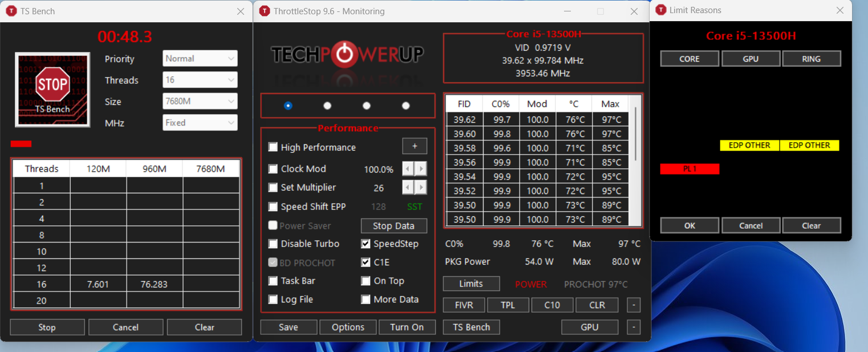Check the On Top option

pos(366,281)
